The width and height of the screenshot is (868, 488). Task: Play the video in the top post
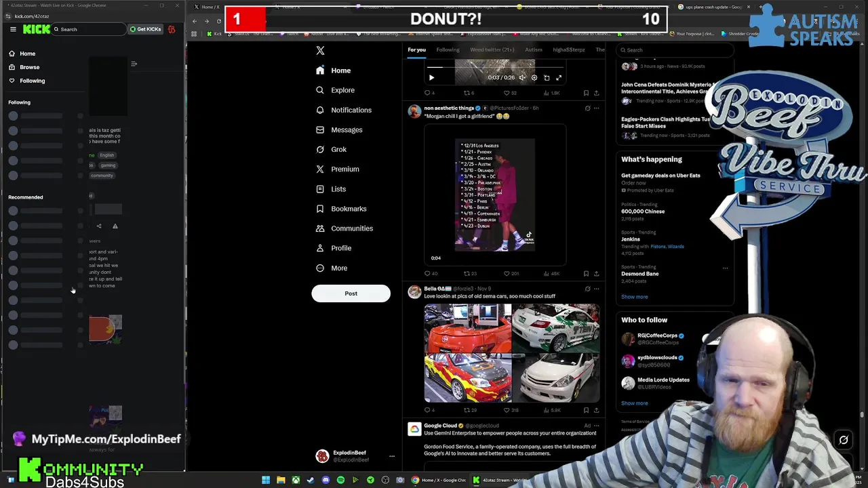[x=431, y=78]
